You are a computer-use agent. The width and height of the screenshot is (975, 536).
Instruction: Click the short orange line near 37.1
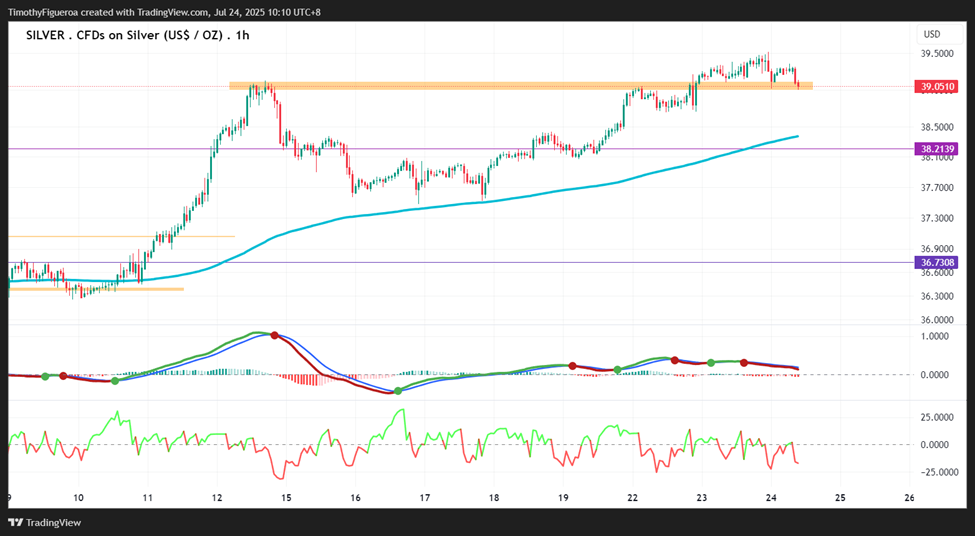121,236
